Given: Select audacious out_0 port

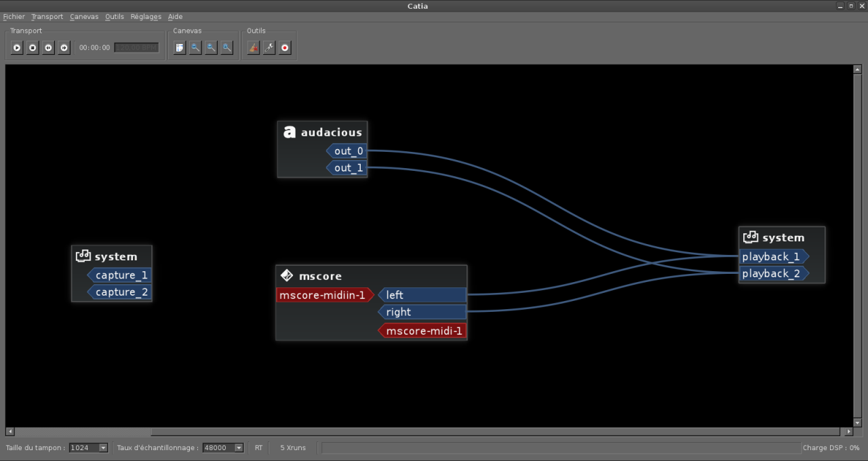Looking at the screenshot, I should pyautogui.click(x=347, y=151).
